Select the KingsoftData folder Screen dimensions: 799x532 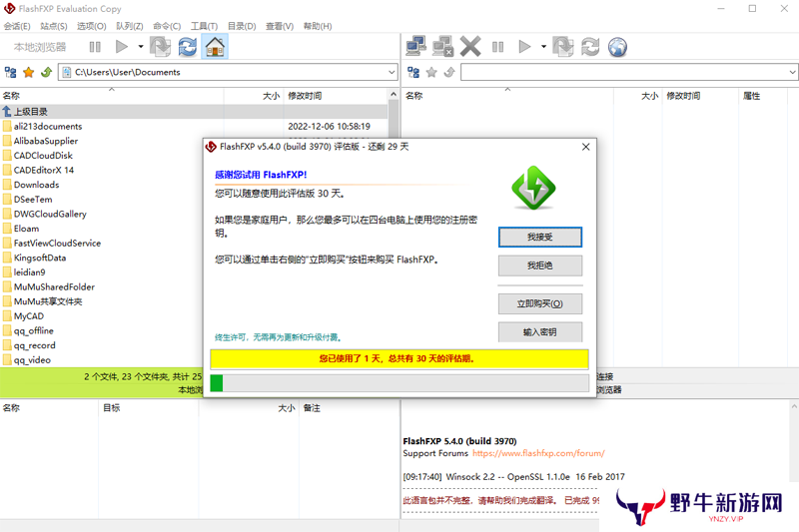(x=40, y=258)
